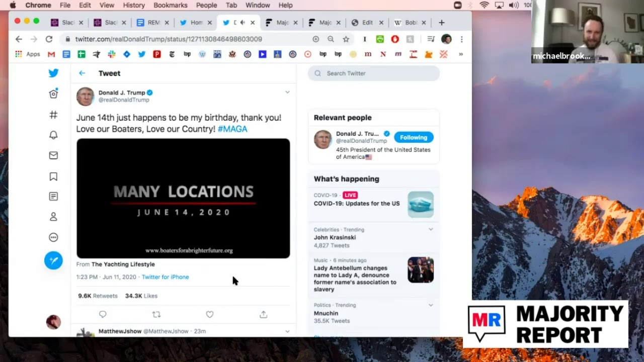This screenshot has height=362, width=644.
Task: Open Twitter home bird logo
Action: (x=53, y=73)
